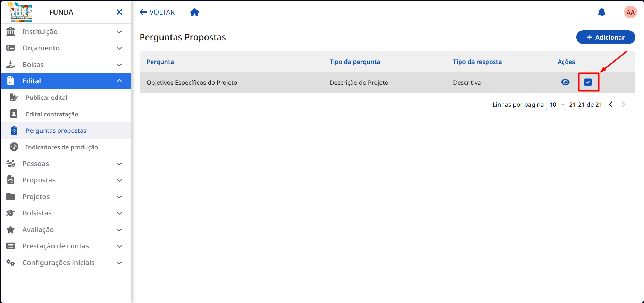Collapse the Edital menu section
644x303 pixels.
pos(66,81)
